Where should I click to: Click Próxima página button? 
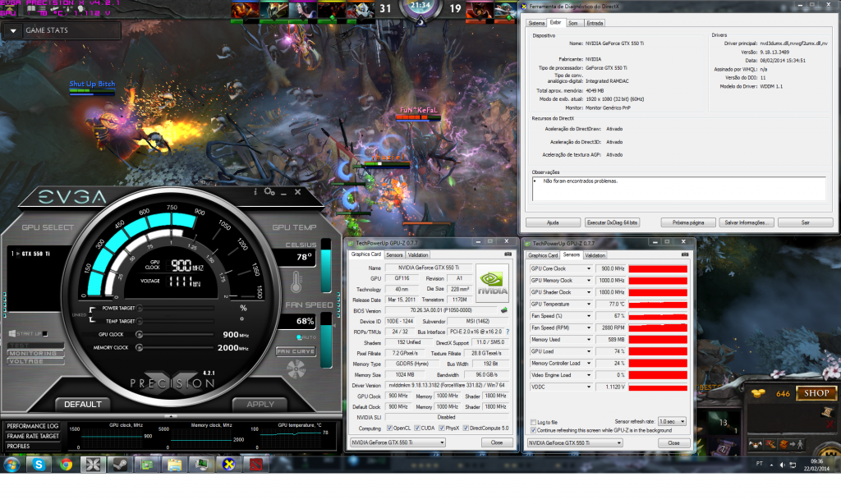pos(688,222)
